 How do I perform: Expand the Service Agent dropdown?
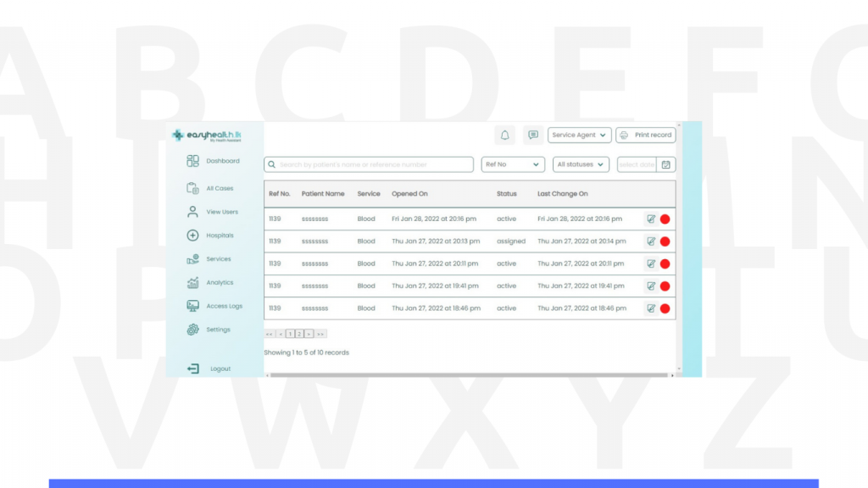tap(580, 135)
